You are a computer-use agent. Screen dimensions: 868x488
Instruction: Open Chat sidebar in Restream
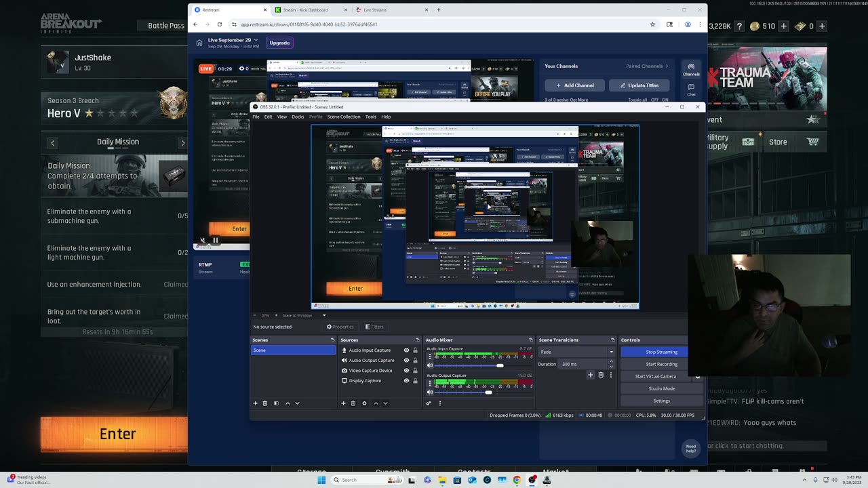pyautogui.click(x=691, y=90)
